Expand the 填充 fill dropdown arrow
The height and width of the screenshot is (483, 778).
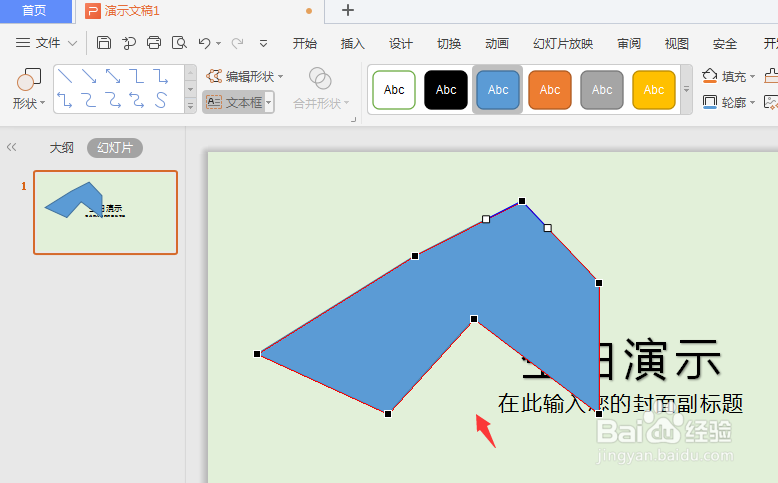point(752,76)
